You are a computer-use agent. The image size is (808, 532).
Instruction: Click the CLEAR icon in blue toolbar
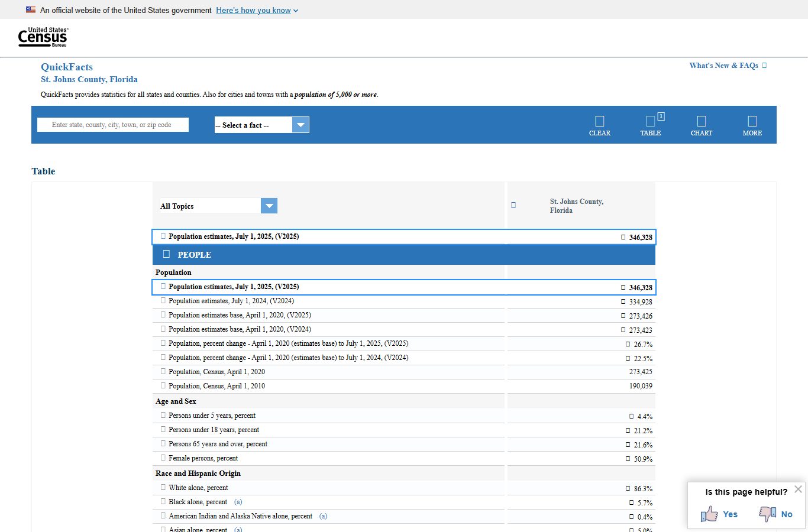tap(599, 121)
